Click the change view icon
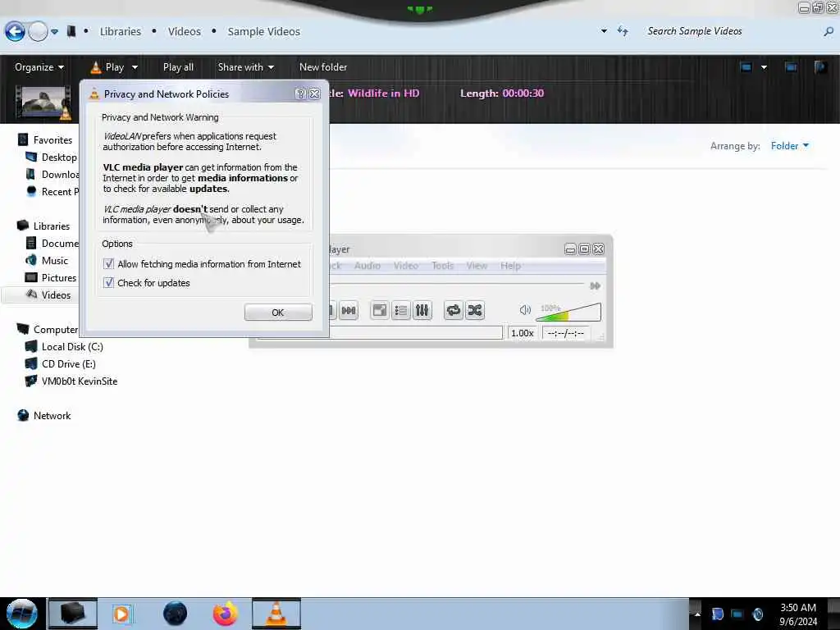The height and width of the screenshot is (630, 840). (746, 67)
